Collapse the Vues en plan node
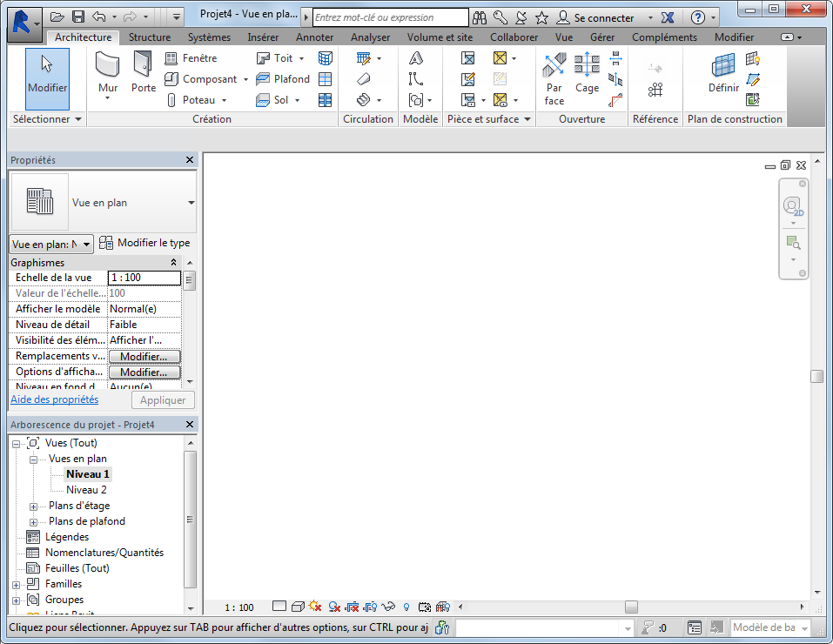Image resolution: width=833 pixels, height=644 pixels. tap(33, 460)
